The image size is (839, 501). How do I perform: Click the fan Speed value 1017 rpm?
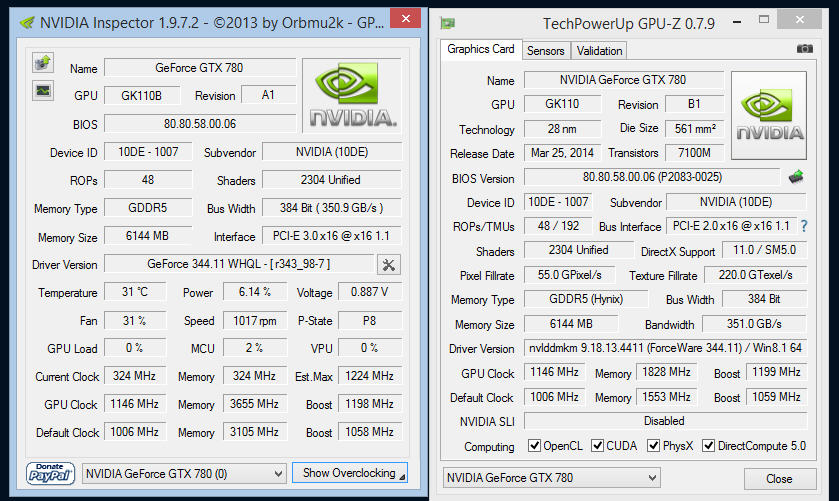(255, 321)
